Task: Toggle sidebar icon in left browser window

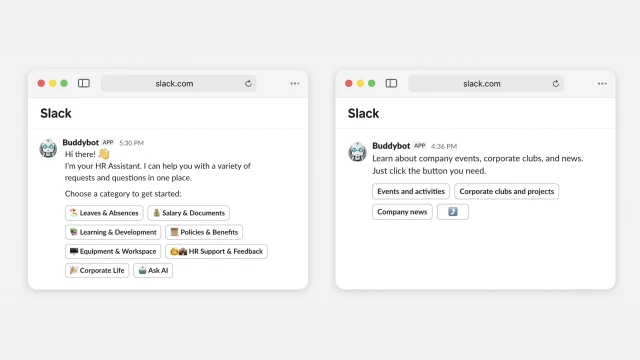Action: tap(84, 83)
